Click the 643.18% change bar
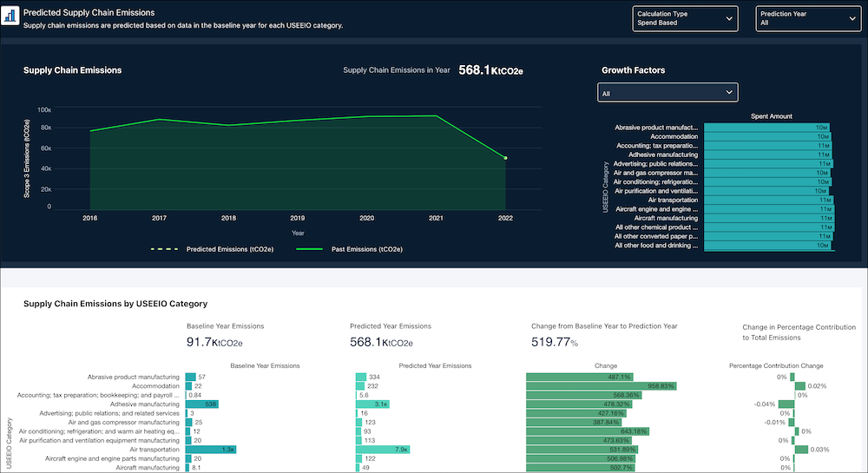 pos(588,431)
